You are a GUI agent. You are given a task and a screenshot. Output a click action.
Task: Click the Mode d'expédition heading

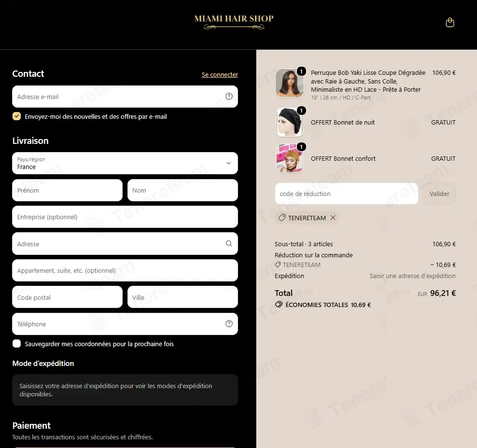click(x=43, y=364)
